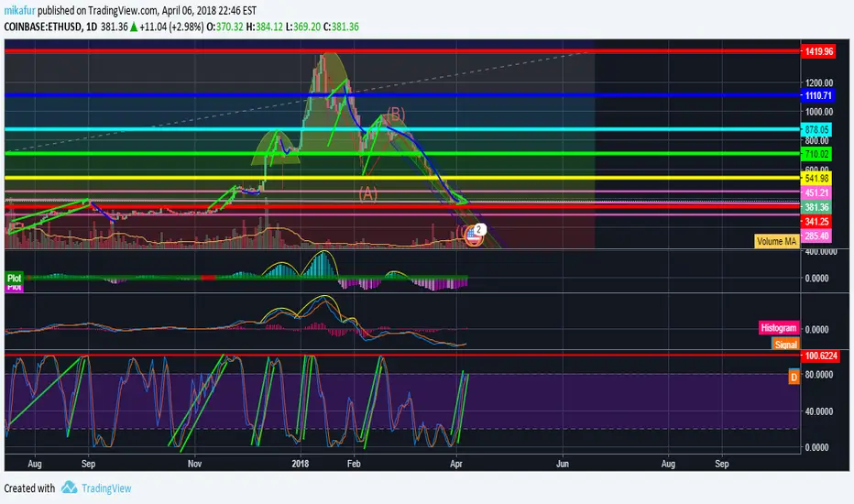
Task: Select the 541.98 yellow price label
Action: (816, 178)
